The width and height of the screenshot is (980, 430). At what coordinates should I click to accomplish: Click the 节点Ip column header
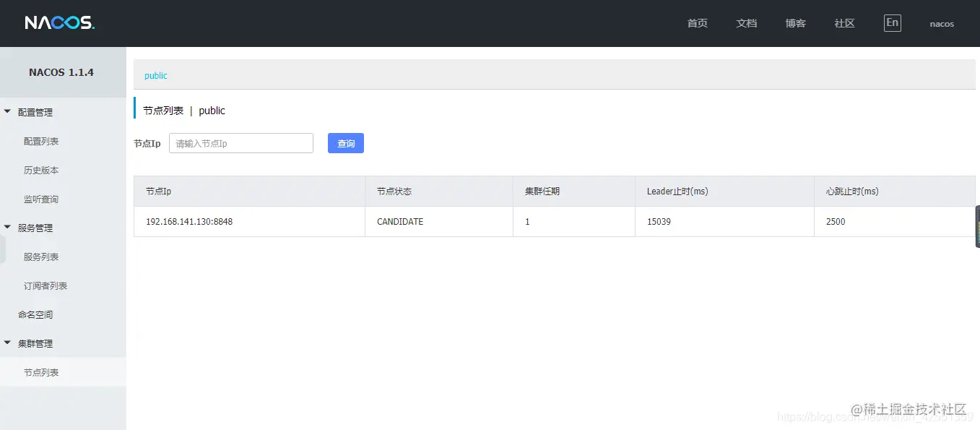click(x=249, y=192)
